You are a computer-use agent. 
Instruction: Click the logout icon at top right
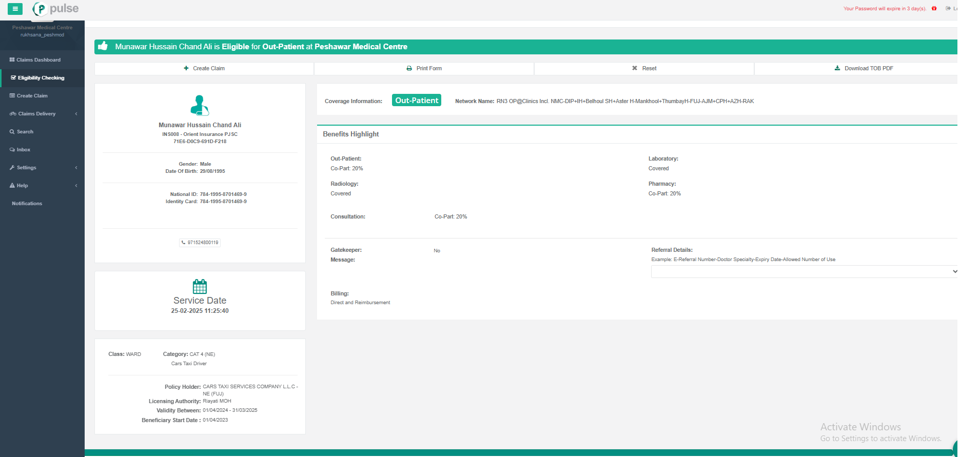click(x=948, y=8)
